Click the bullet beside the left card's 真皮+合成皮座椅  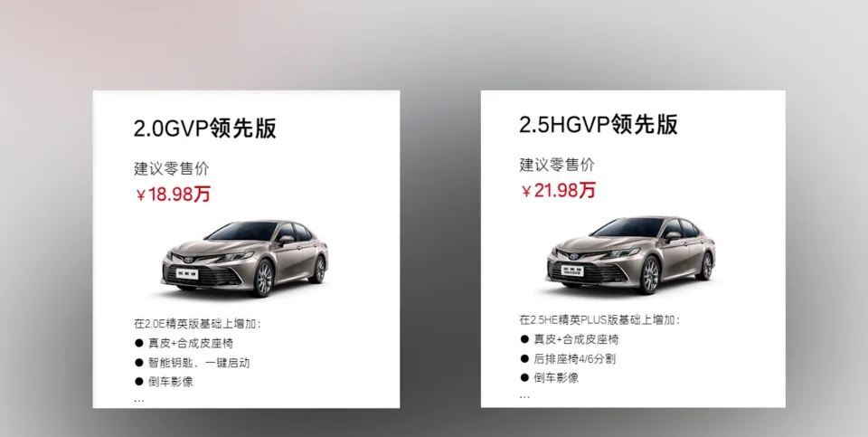pos(139,343)
